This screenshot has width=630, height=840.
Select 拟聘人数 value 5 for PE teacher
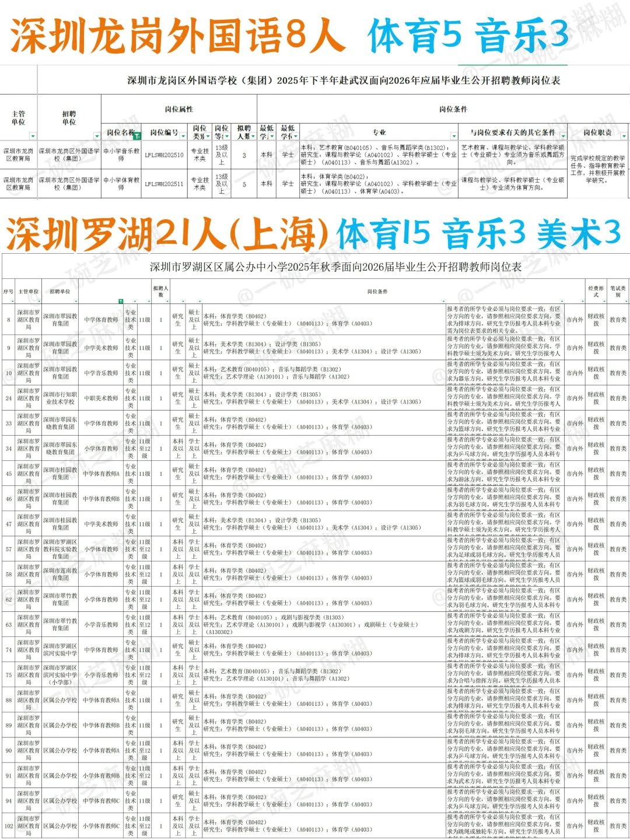(244, 184)
